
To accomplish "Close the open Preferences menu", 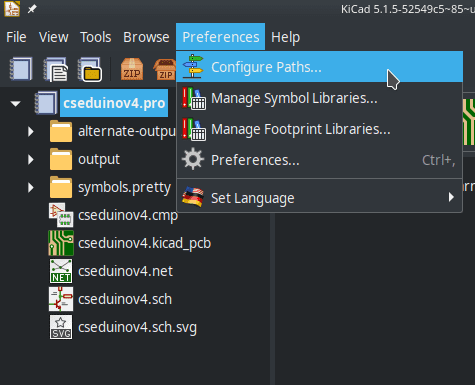I will (x=221, y=37).
